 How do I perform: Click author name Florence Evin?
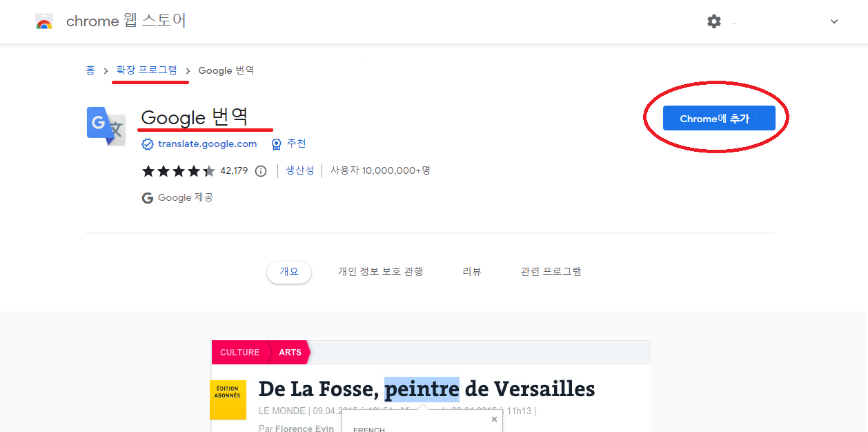click(x=304, y=429)
